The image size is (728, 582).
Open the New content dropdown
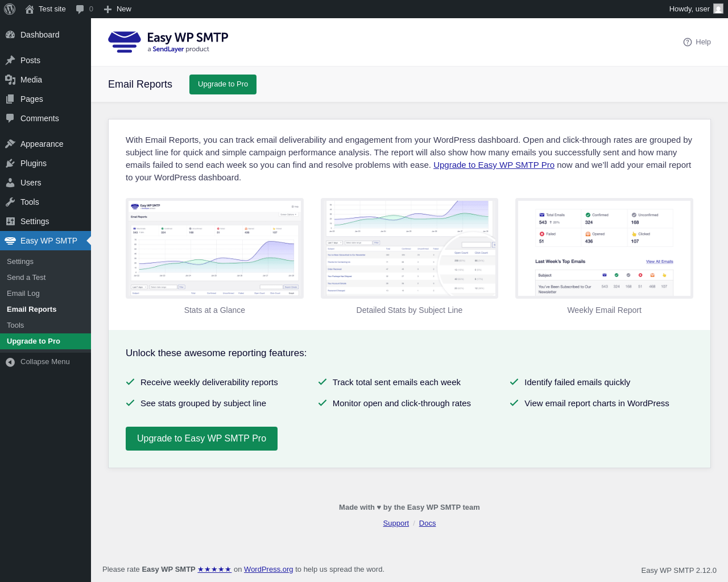click(x=118, y=9)
